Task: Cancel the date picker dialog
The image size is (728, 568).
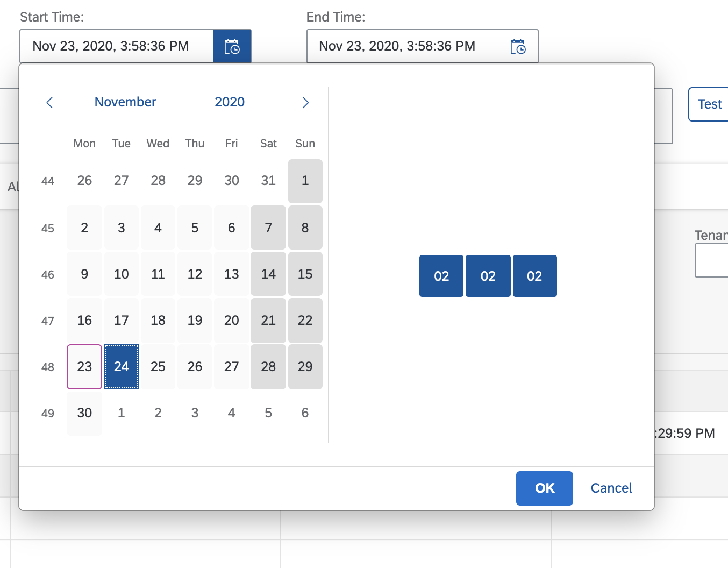Action: coord(611,488)
